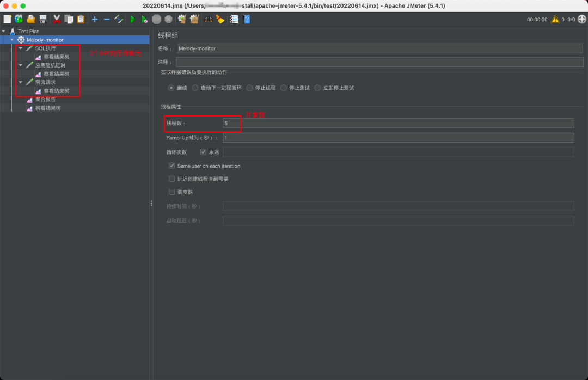Enable 延迟创建线程直到需要 checkbox
The width and height of the screenshot is (588, 380).
coord(171,179)
